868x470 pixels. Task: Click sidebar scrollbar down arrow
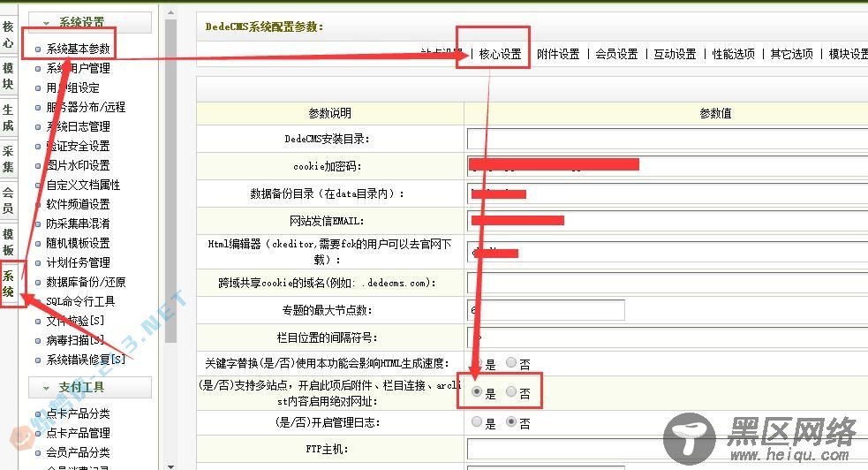pyautogui.click(x=170, y=466)
